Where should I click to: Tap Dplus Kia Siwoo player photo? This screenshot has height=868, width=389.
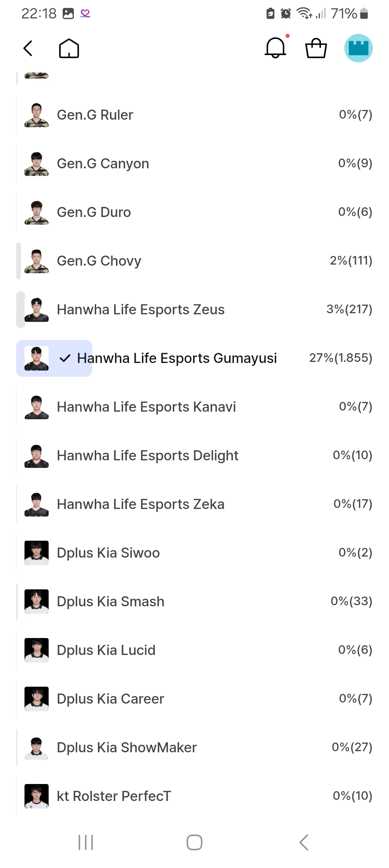tap(36, 553)
